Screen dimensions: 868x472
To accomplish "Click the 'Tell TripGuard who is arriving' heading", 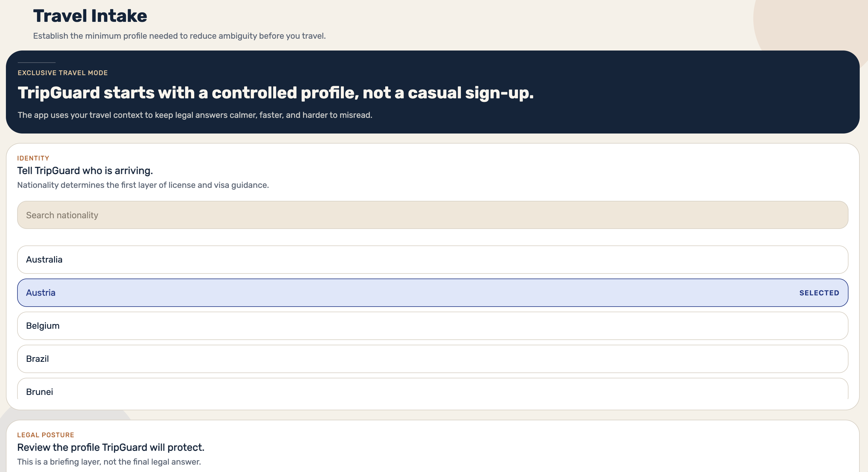I will point(85,171).
